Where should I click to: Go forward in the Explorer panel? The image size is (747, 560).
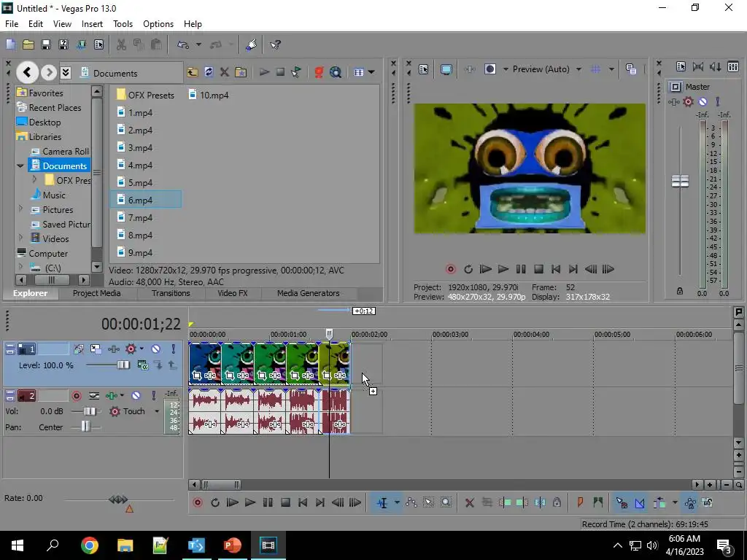pyautogui.click(x=49, y=72)
